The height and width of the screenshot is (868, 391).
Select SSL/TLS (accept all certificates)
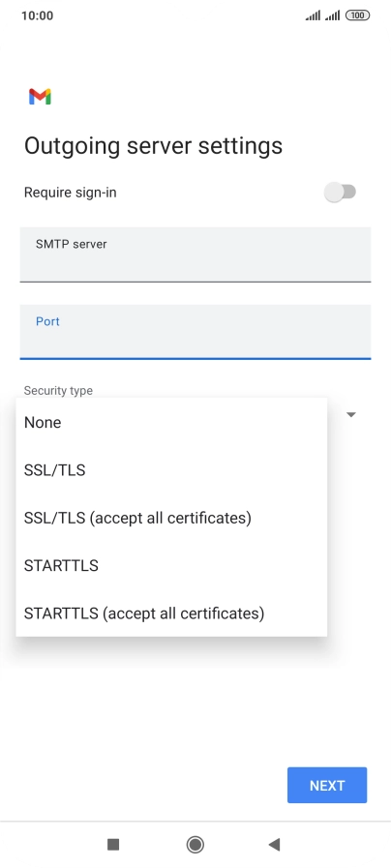pos(171,518)
